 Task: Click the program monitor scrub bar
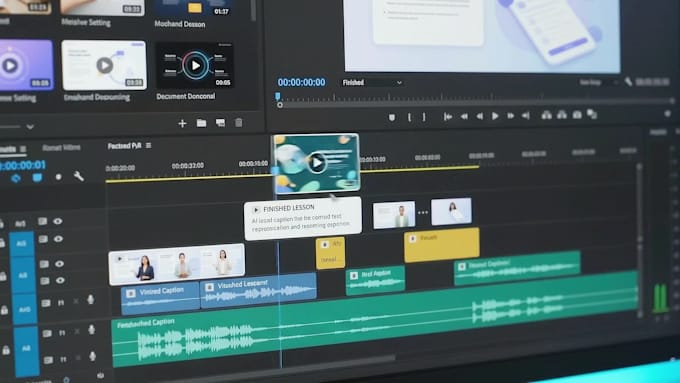(x=476, y=102)
